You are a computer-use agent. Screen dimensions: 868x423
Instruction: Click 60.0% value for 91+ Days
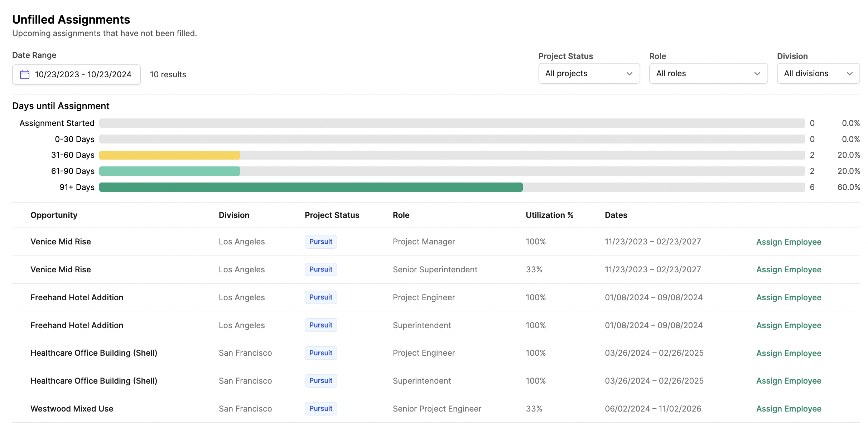click(x=848, y=187)
